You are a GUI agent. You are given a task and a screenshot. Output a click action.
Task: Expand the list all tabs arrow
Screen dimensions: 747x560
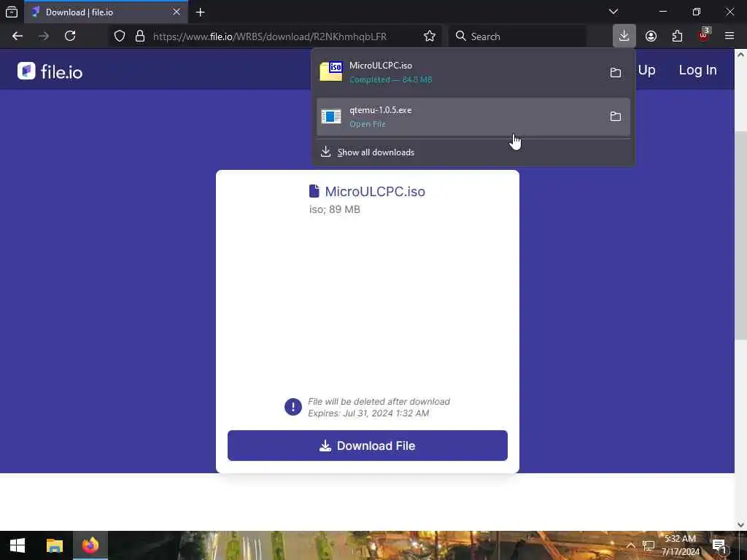[614, 12]
